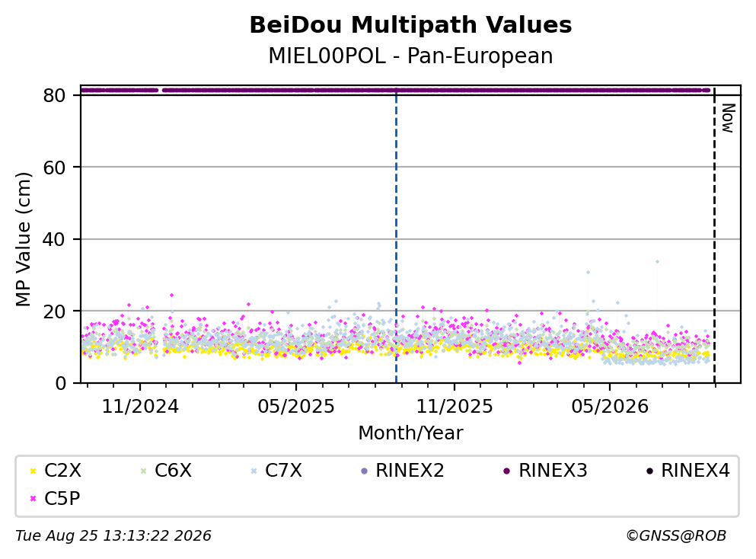Image resolution: width=756 pixels, height=559 pixels.
Task: Click the light blue C7X legend marker
Action: point(254,471)
